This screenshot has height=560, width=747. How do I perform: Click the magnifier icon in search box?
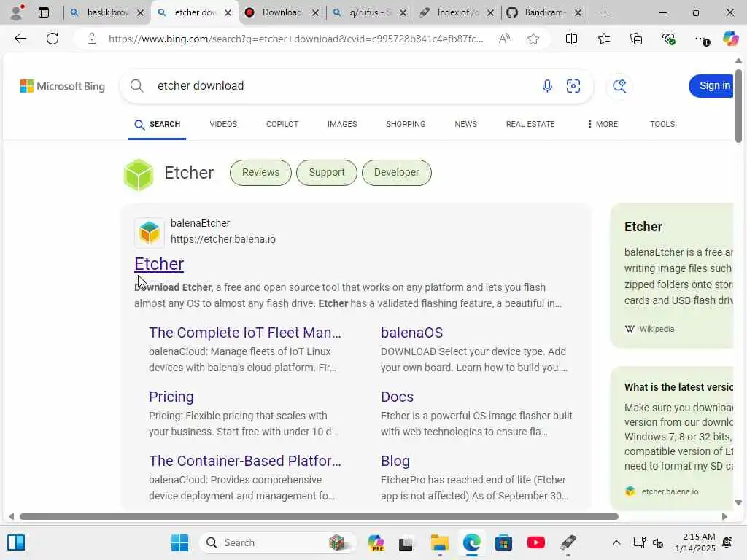point(136,86)
